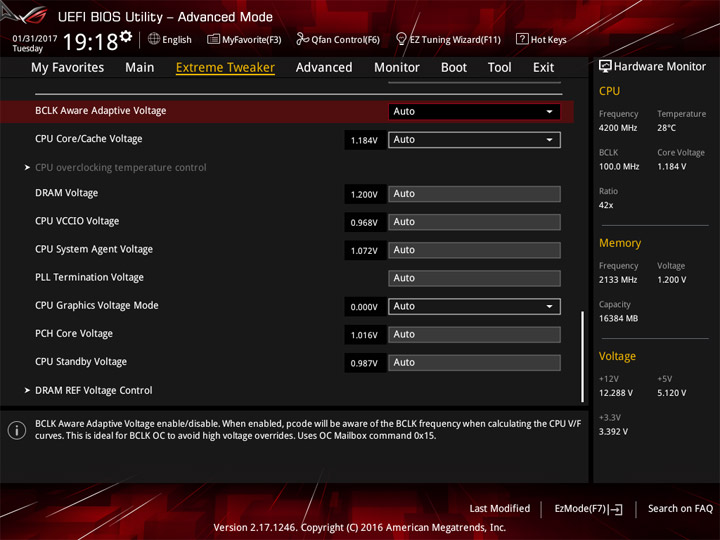Open the Monitor tab

click(397, 68)
